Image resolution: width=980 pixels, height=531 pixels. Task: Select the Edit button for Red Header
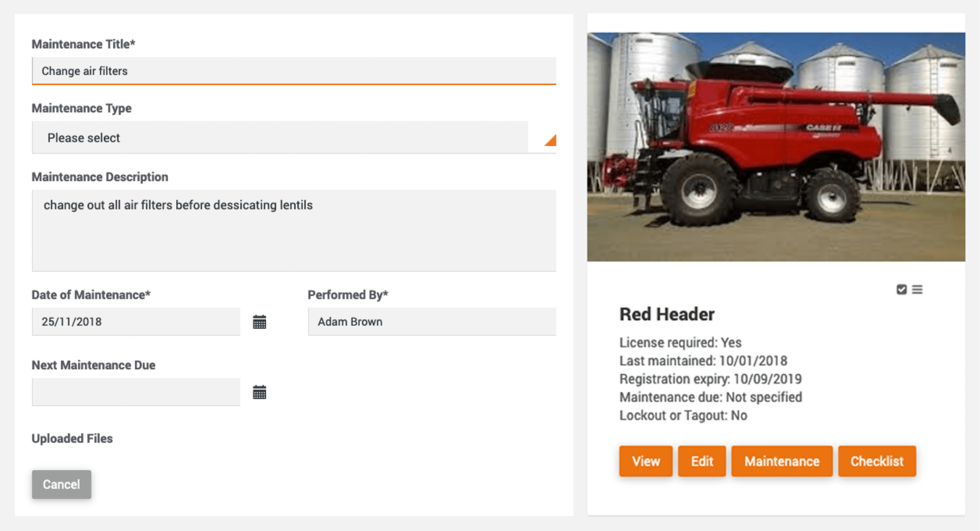[701, 461]
